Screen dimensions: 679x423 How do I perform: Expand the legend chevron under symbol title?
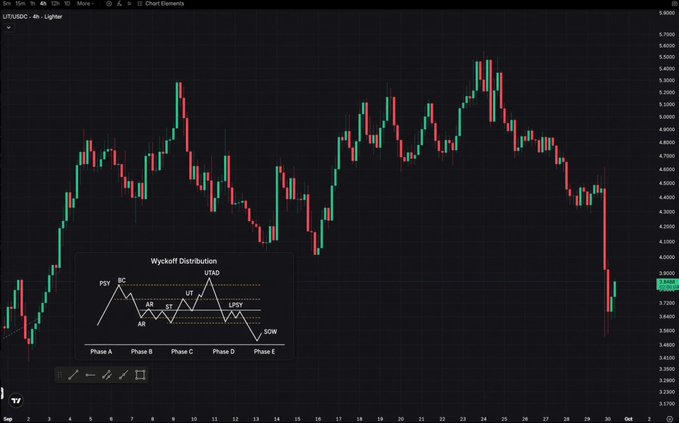8,27
